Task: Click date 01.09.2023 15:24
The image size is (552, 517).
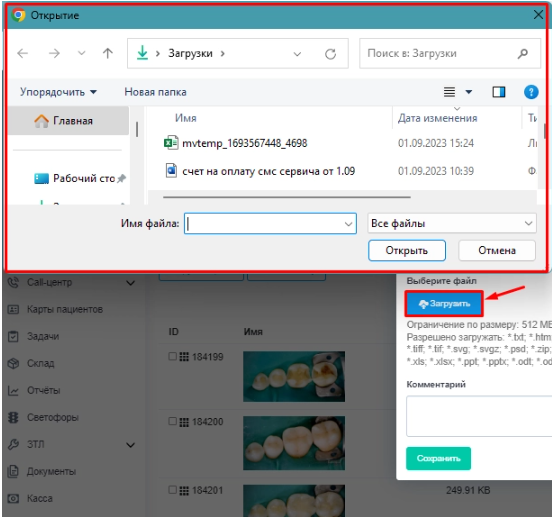Action: 436,143
